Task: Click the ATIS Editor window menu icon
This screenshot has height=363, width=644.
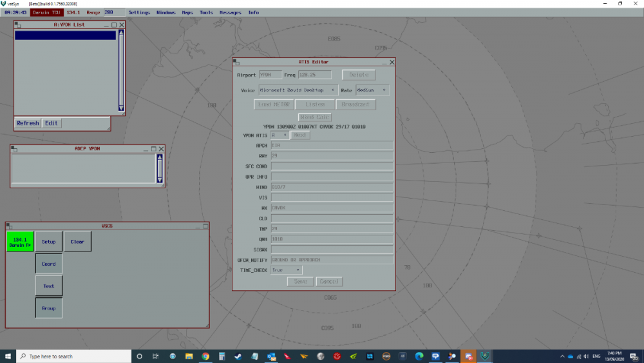Action: click(x=236, y=62)
